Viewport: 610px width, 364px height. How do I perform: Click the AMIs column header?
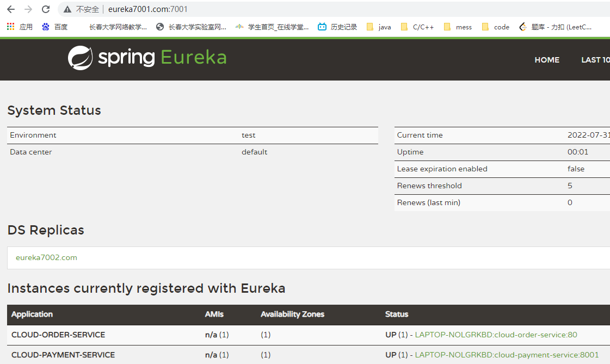[x=214, y=314]
